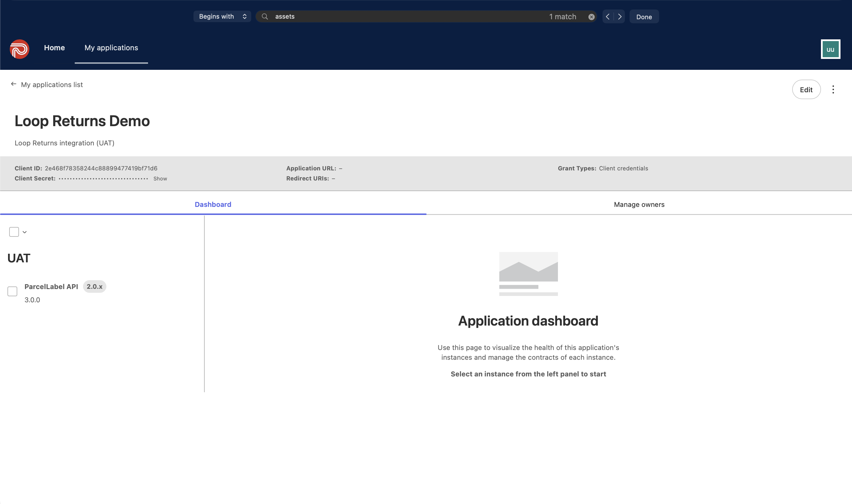
Task: Open the user avatar menu
Action: [830, 49]
